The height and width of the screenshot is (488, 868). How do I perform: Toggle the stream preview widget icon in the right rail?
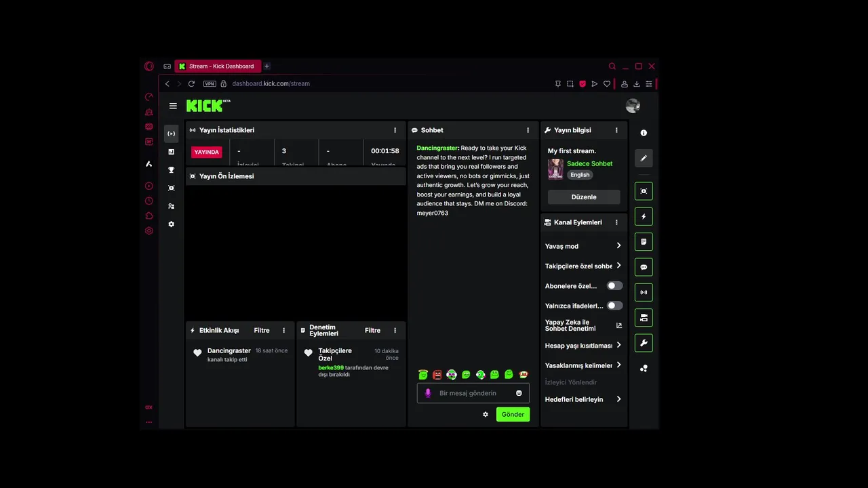(x=644, y=191)
